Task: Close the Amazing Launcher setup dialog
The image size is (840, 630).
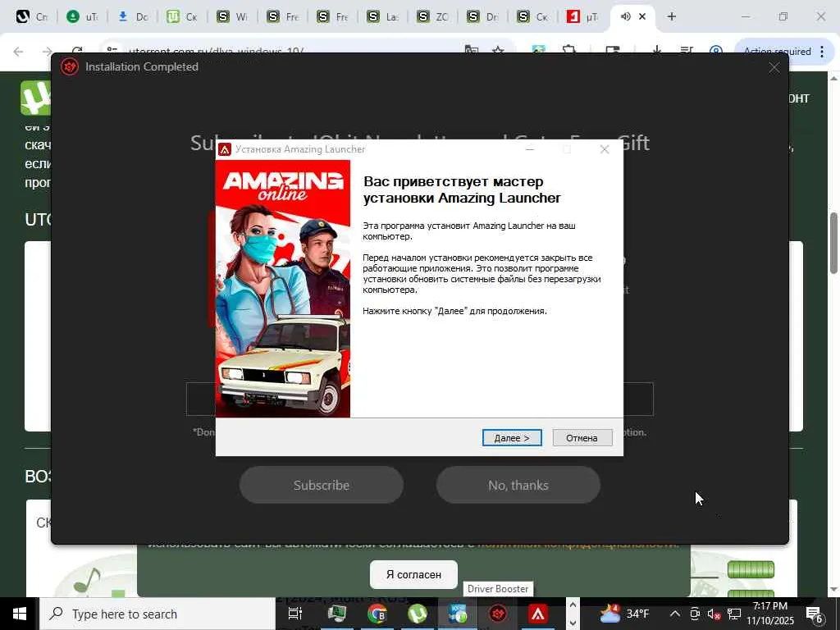Action: pos(605,149)
